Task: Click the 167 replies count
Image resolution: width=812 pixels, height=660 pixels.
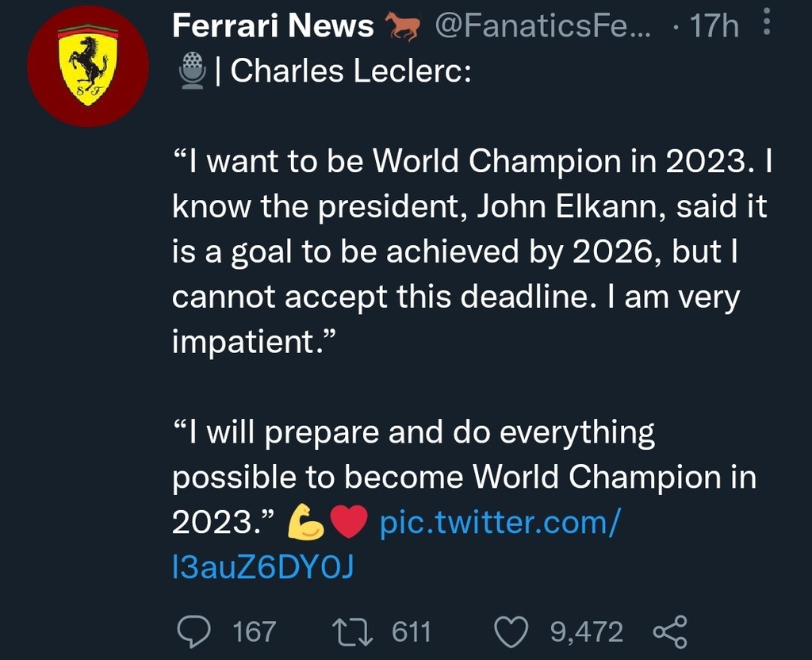Action: coord(254,632)
